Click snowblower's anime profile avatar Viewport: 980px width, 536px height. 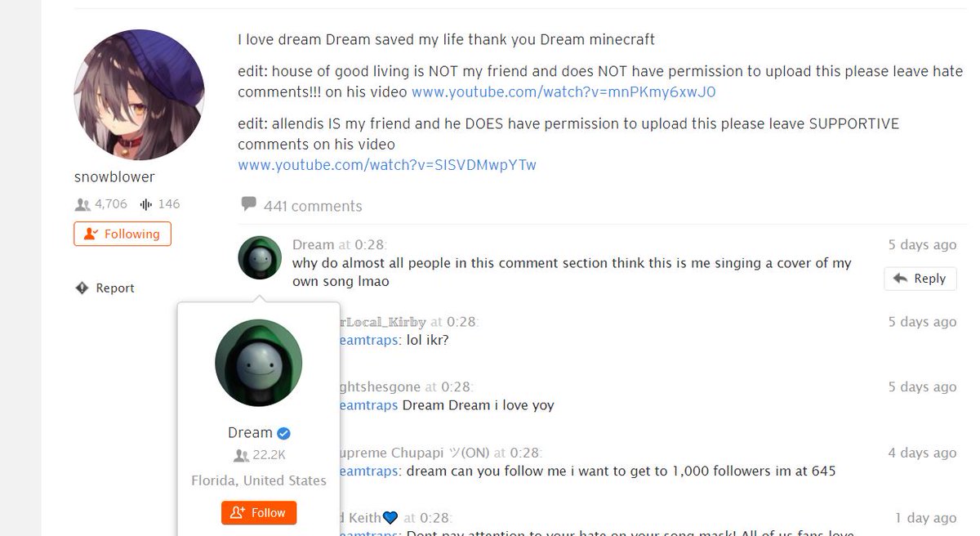140,95
